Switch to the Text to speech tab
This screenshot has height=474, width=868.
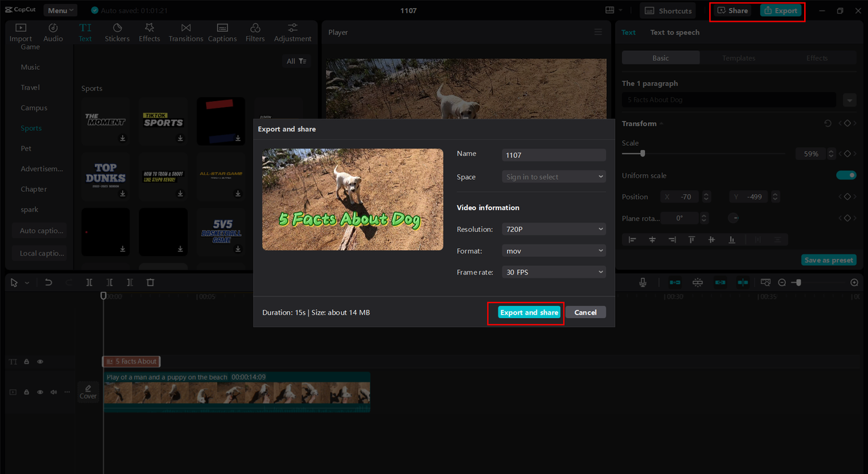(x=675, y=32)
